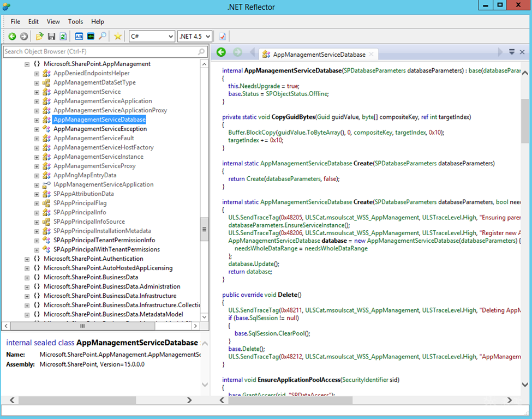Click the Buffer.BlockCopy call in code
Screen dimensions: 532x419
coord(252,133)
